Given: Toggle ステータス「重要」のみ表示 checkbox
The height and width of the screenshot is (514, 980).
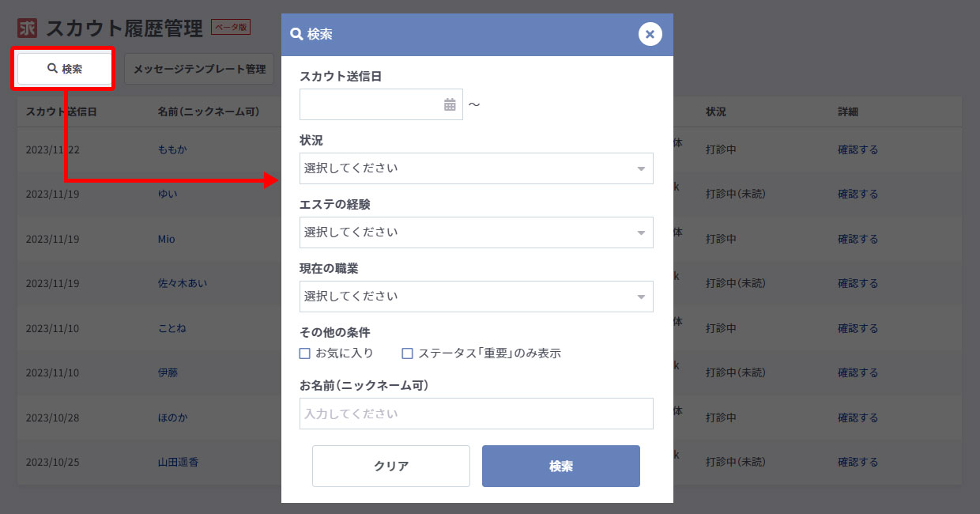Looking at the screenshot, I should pyautogui.click(x=408, y=353).
